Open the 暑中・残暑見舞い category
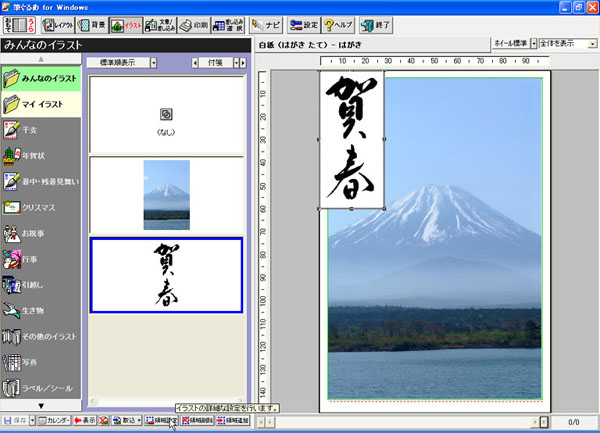600x433 pixels. (41, 181)
